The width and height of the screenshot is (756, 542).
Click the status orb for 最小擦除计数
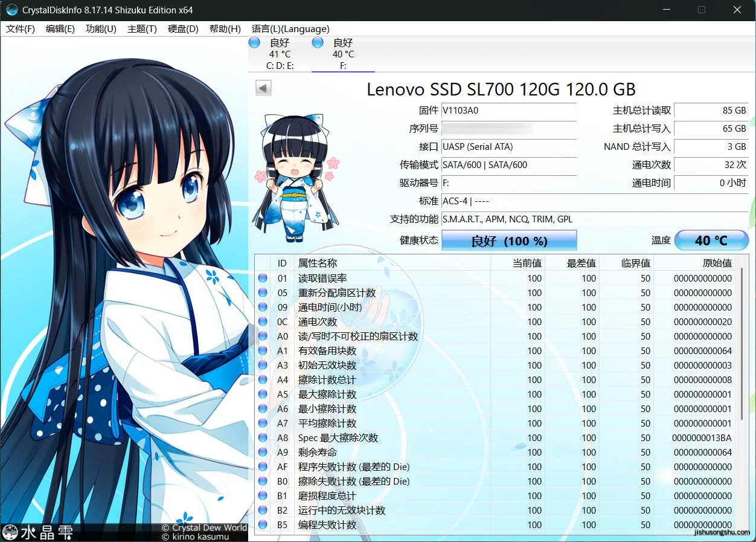tap(263, 408)
